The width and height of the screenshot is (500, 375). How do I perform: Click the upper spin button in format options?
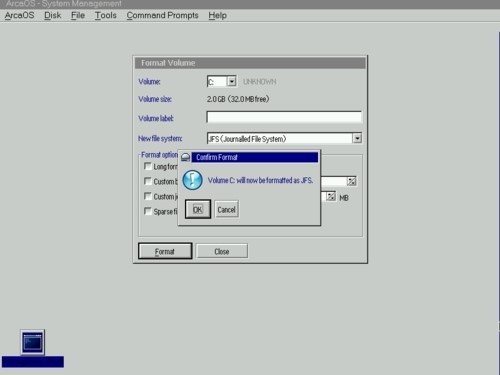click(x=352, y=181)
